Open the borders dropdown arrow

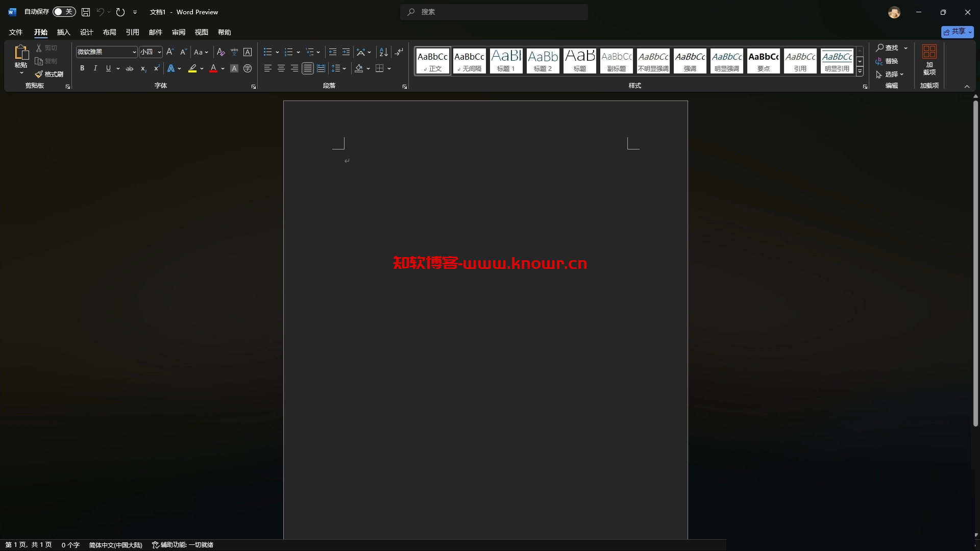point(389,68)
